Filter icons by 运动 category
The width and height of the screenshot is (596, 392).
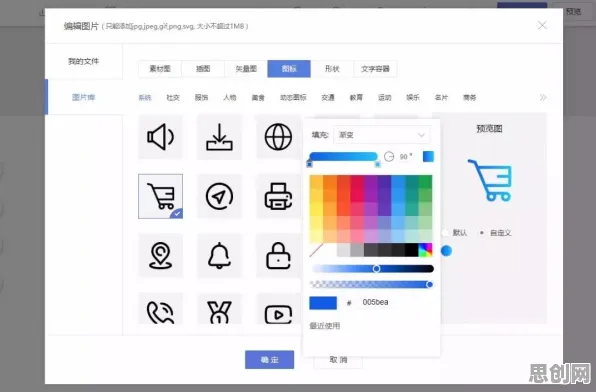385,98
